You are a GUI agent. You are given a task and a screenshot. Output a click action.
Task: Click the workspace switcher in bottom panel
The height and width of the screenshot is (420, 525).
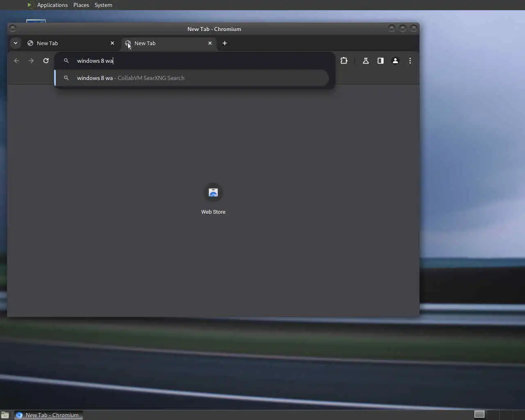[x=479, y=414]
